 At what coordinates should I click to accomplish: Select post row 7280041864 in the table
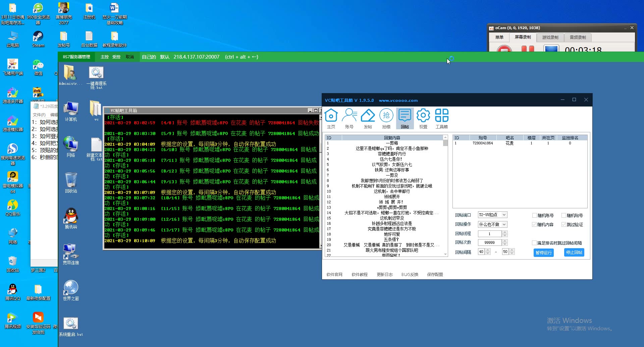coord(520,143)
